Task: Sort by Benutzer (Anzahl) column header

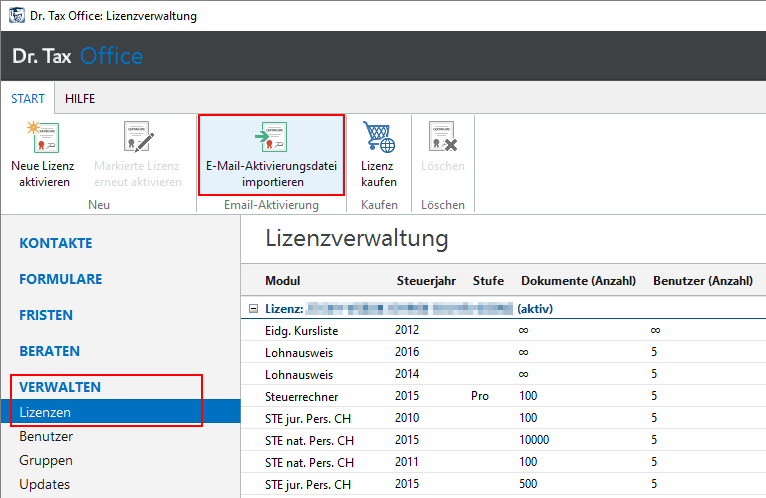Action: 703,281
